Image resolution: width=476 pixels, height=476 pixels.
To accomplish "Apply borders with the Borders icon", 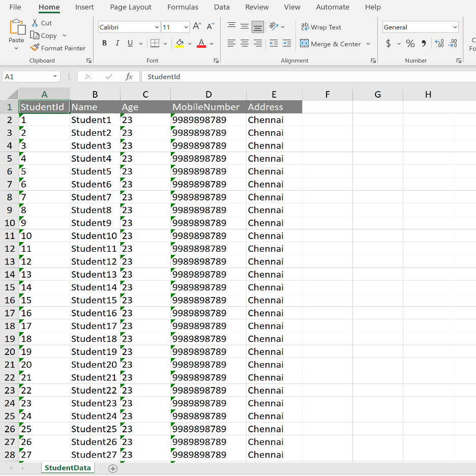I will [x=155, y=43].
